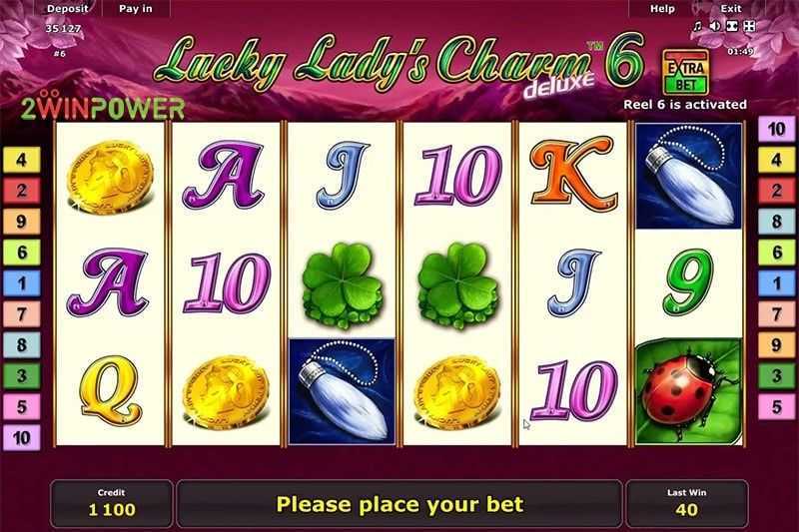Click the ladybug symbol on reel six
Screen dimensions: 799x532
(688, 391)
